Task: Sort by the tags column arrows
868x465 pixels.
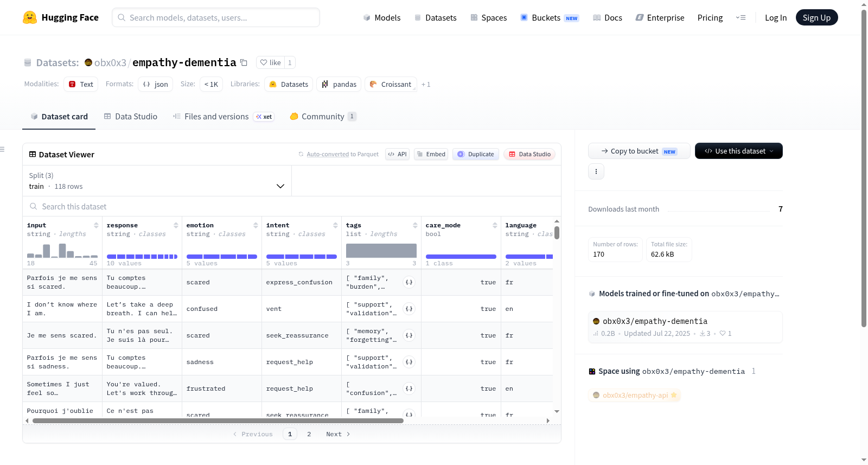Action: point(415,225)
